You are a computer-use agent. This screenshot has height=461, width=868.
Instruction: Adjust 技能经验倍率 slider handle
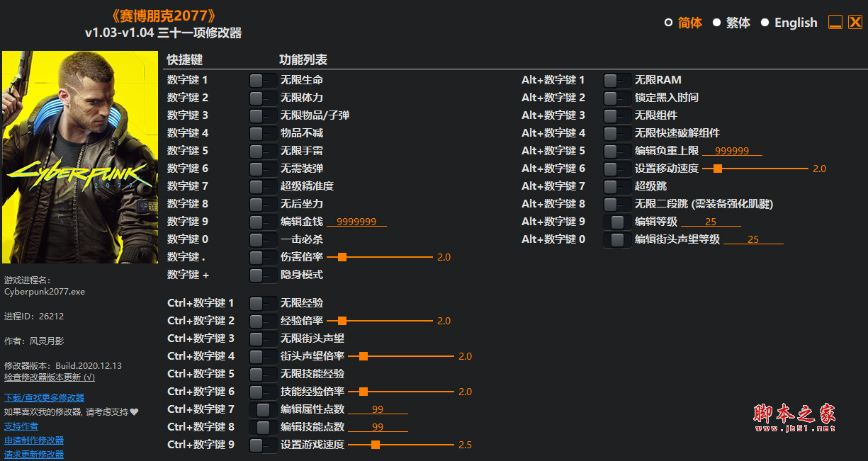[x=363, y=392]
